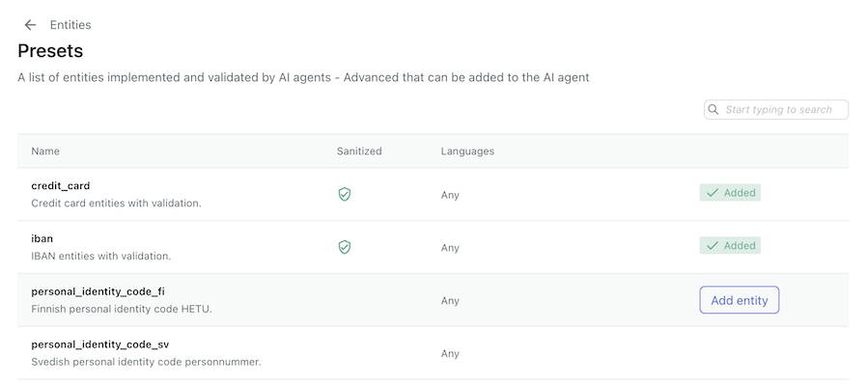868x384 pixels.
Task: Select the credit_card entity name
Action: (60, 186)
